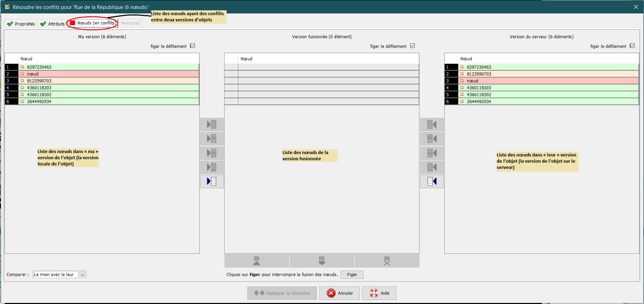This screenshot has width=644, height=304.
Task: Select node 4360118302 in server version list
Action: click(479, 95)
